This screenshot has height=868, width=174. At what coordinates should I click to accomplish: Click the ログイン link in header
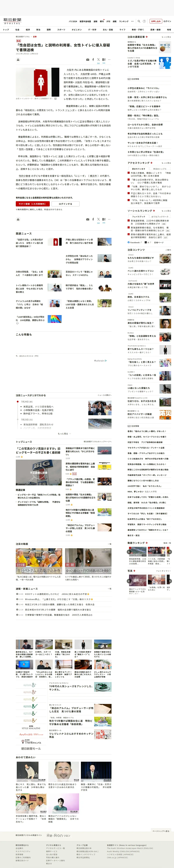coord(167,21)
